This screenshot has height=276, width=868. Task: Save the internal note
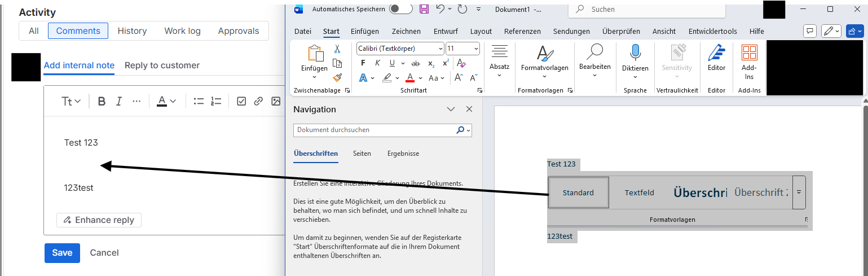62,253
